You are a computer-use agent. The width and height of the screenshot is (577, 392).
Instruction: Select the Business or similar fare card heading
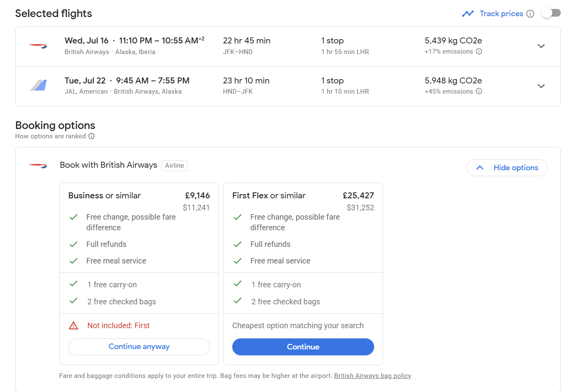[x=104, y=196]
